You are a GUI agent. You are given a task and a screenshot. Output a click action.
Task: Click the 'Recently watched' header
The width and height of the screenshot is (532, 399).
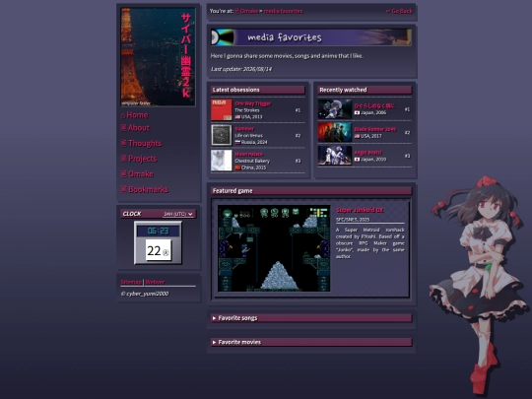365,90
